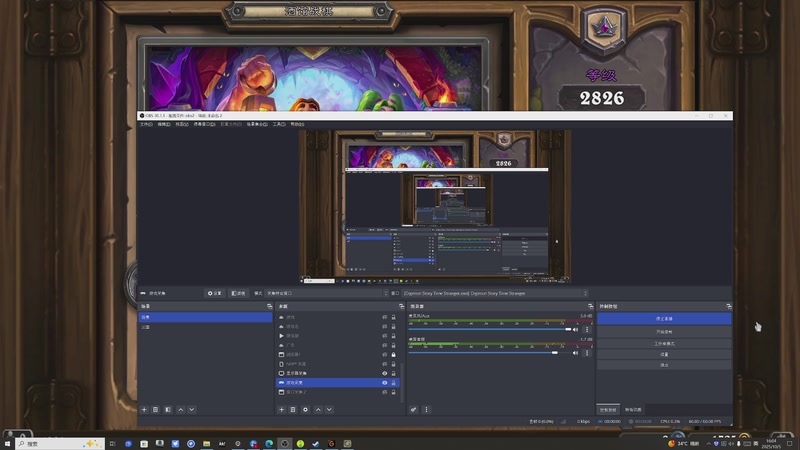Adjust the 麦克风/Aux volume slider
800x450 pixels.
coord(490,330)
